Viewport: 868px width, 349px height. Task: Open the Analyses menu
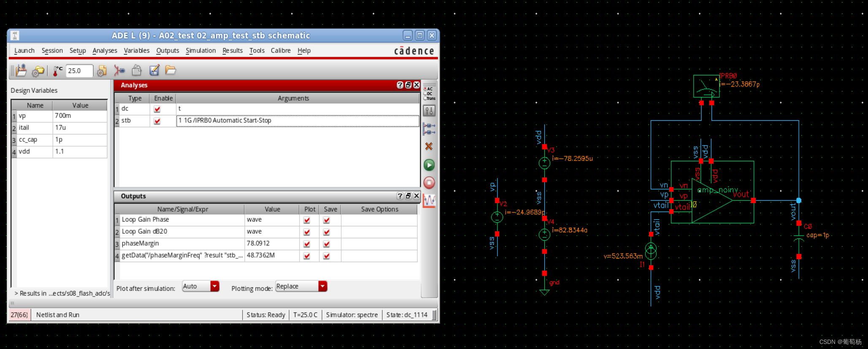coord(105,51)
